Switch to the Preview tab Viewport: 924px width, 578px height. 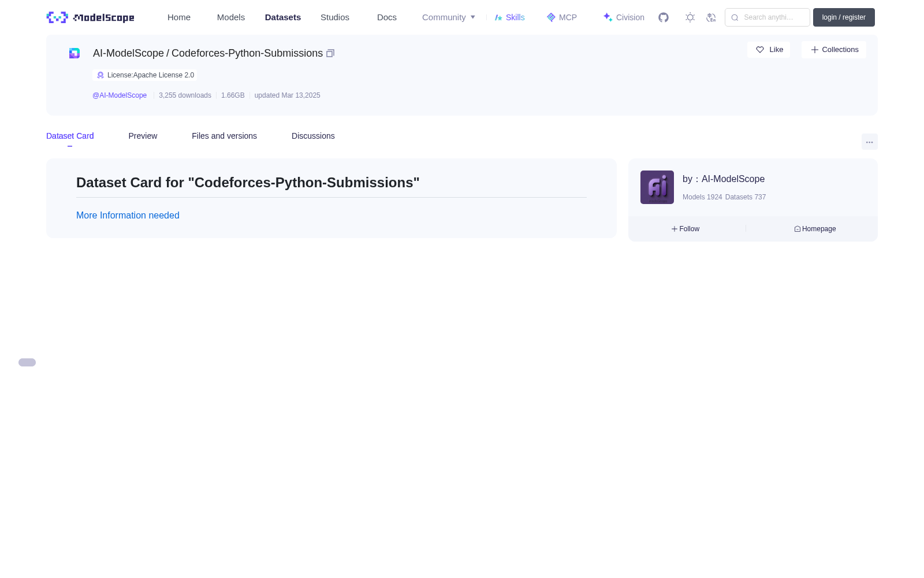[x=143, y=136]
